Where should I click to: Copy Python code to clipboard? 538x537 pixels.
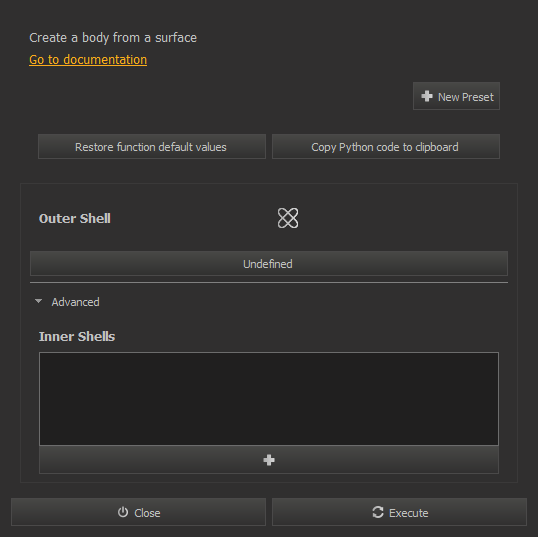(386, 147)
